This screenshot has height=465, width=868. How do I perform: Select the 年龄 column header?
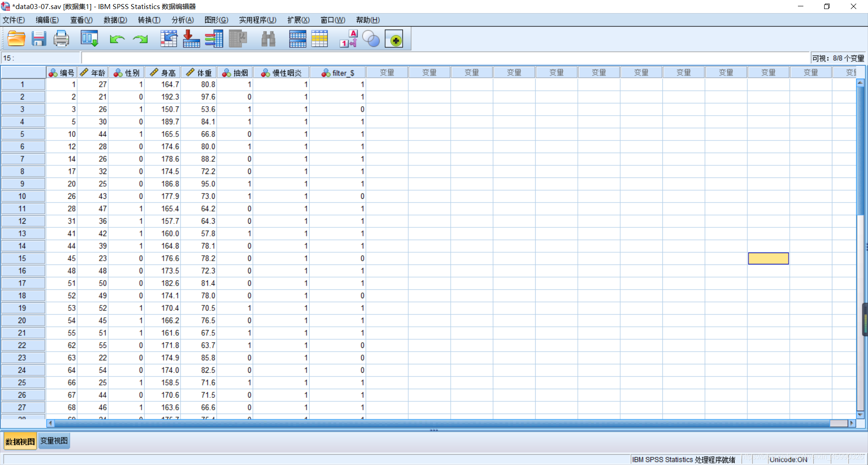pos(93,73)
